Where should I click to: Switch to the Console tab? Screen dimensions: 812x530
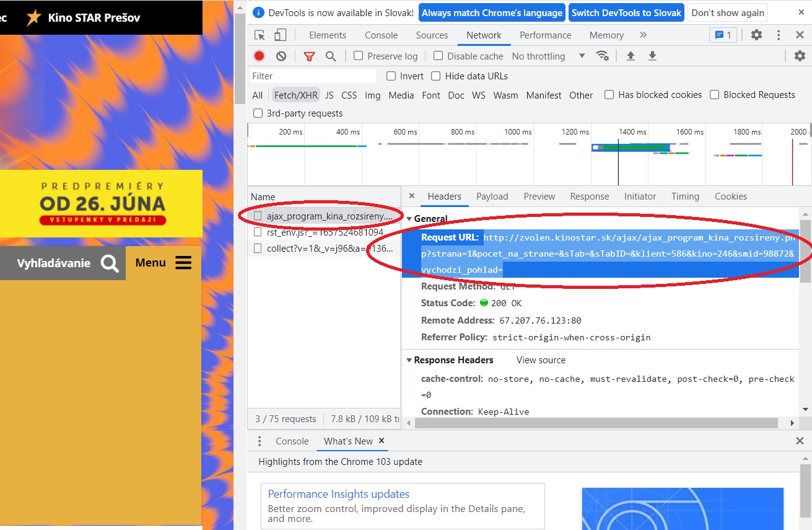pyautogui.click(x=381, y=35)
